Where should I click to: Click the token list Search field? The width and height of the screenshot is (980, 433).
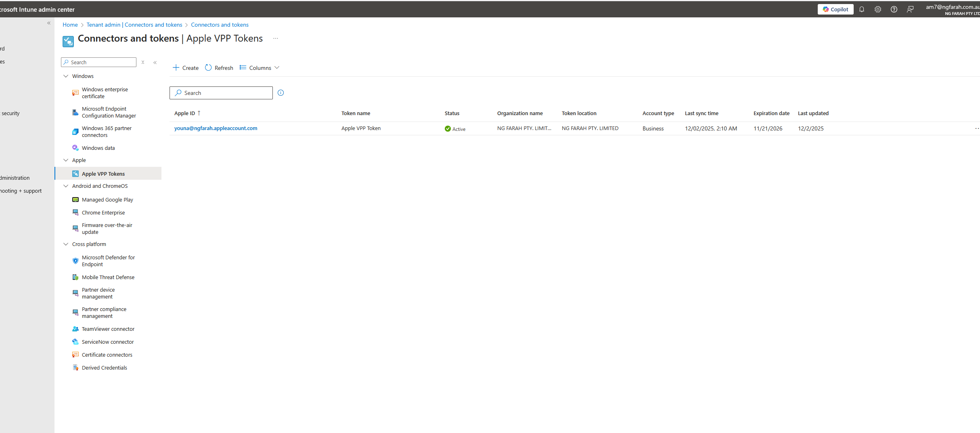point(221,93)
